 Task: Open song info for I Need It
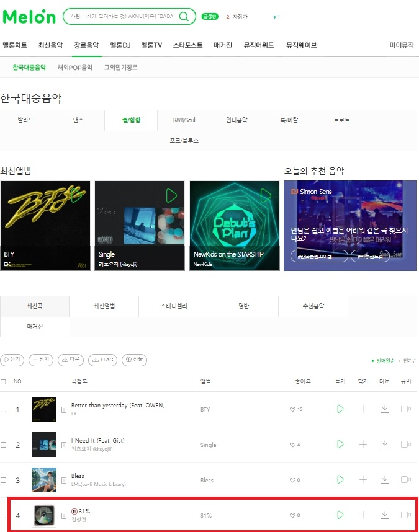tap(64, 445)
